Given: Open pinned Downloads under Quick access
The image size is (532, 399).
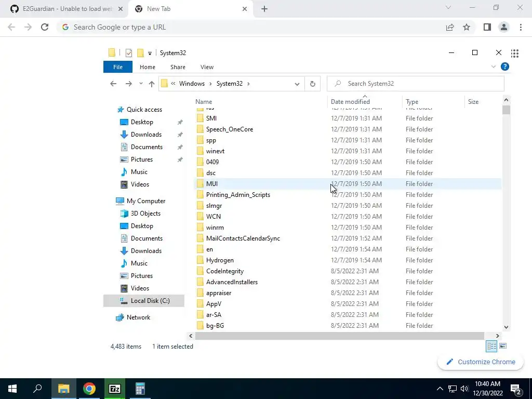Looking at the screenshot, I should pyautogui.click(x=146, y=135).
